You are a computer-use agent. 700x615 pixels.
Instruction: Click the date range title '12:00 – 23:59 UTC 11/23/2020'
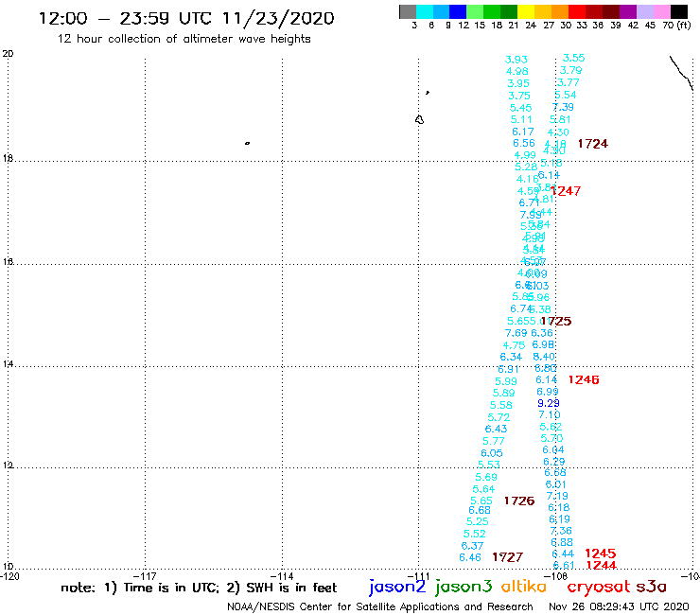[x=186, y=18]
